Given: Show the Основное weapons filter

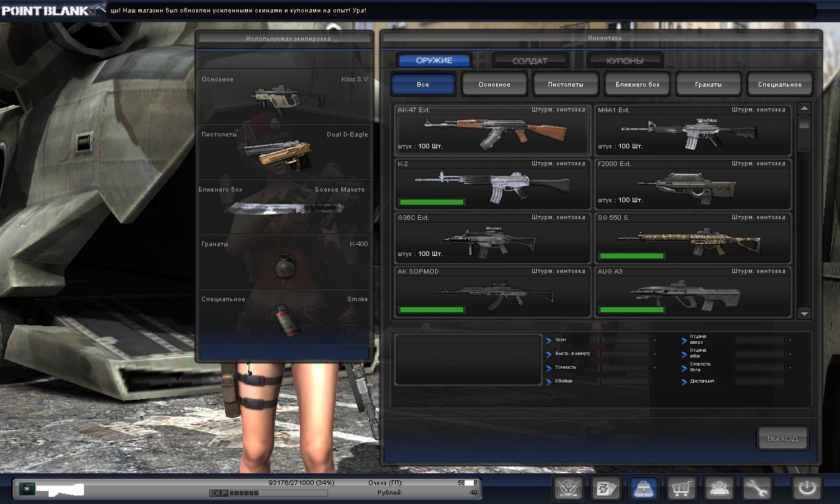Looking at the screenshot, I should [x=494, y=85].
